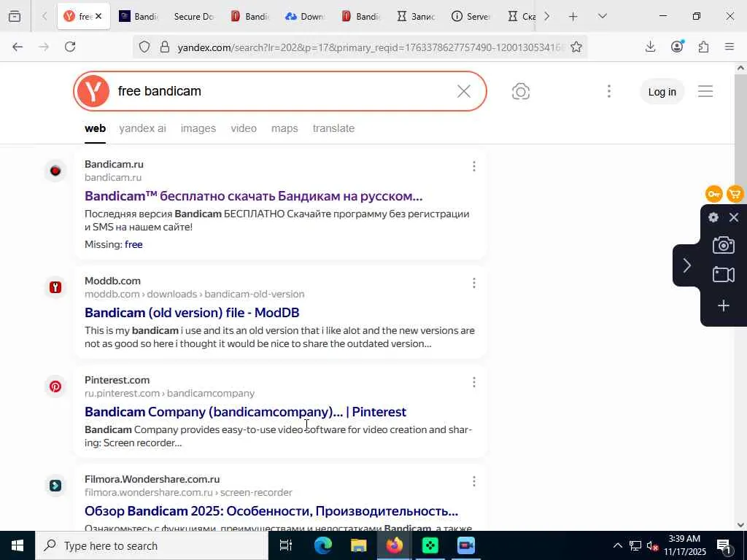Screen dimensions: 747x560
Task: Open Bandicam Company Pinterest result link
Action: point(245,411)
